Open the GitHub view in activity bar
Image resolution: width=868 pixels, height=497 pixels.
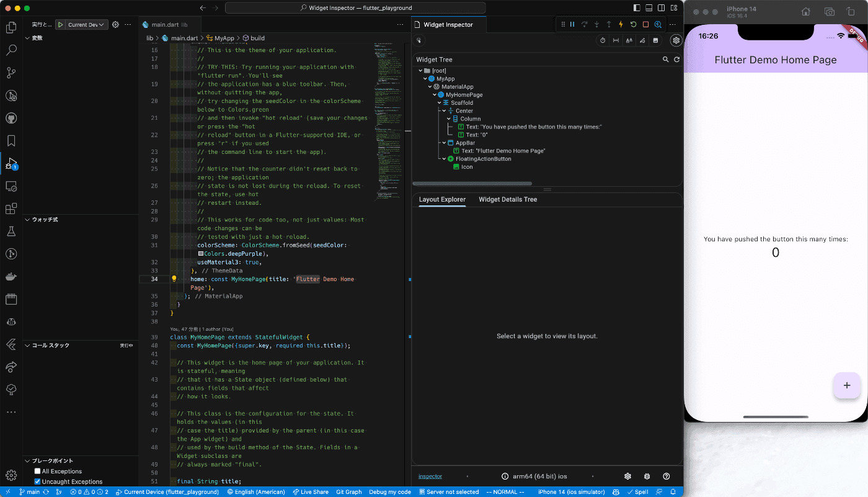click(11, 118)
